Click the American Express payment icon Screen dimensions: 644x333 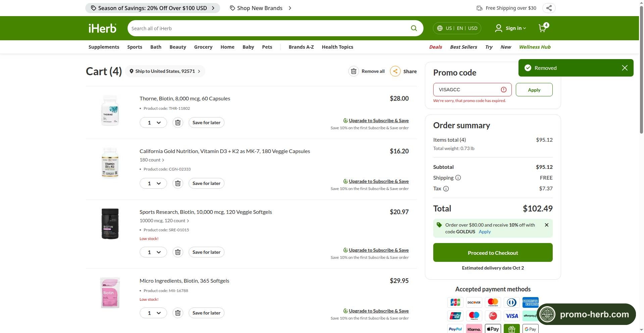pos(531,302)
